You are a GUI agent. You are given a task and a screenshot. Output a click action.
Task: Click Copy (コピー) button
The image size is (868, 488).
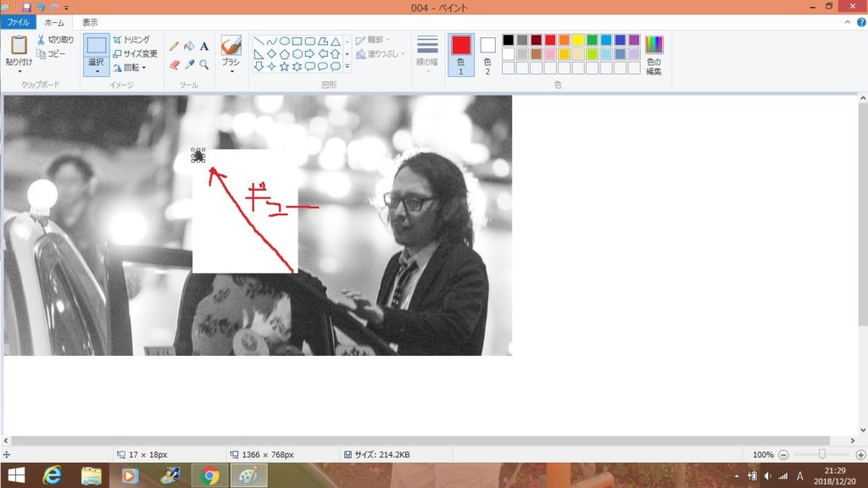(x=51, y=53)
